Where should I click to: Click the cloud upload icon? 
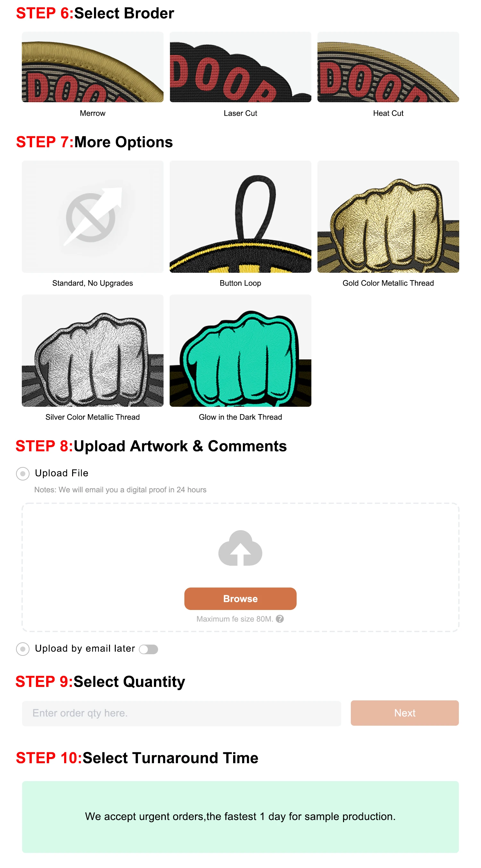240,548
